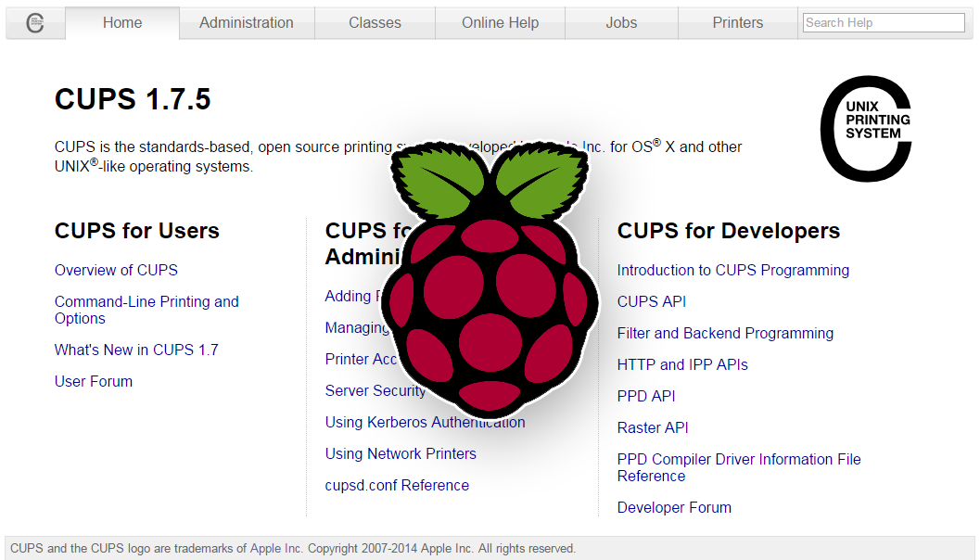The width and height of the screenshot is (980, 560).
Task: Open HTTP and IPP APIs link
Action: [682, 365]
